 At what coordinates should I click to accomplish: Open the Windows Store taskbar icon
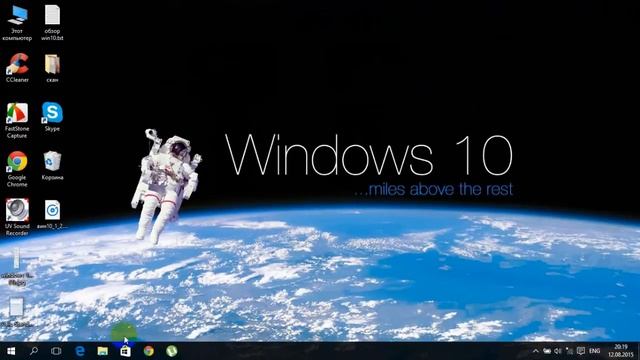(125, 351)
